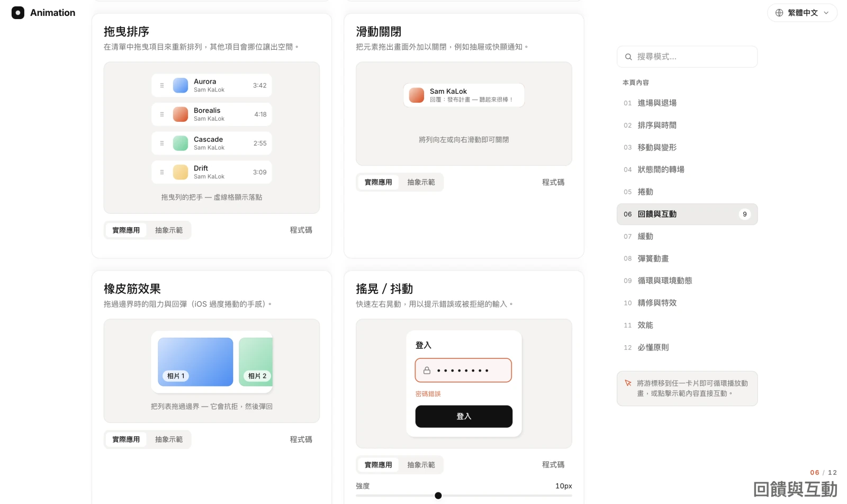Click the 密碼錯誤 error message

click(x=428, y=394)
